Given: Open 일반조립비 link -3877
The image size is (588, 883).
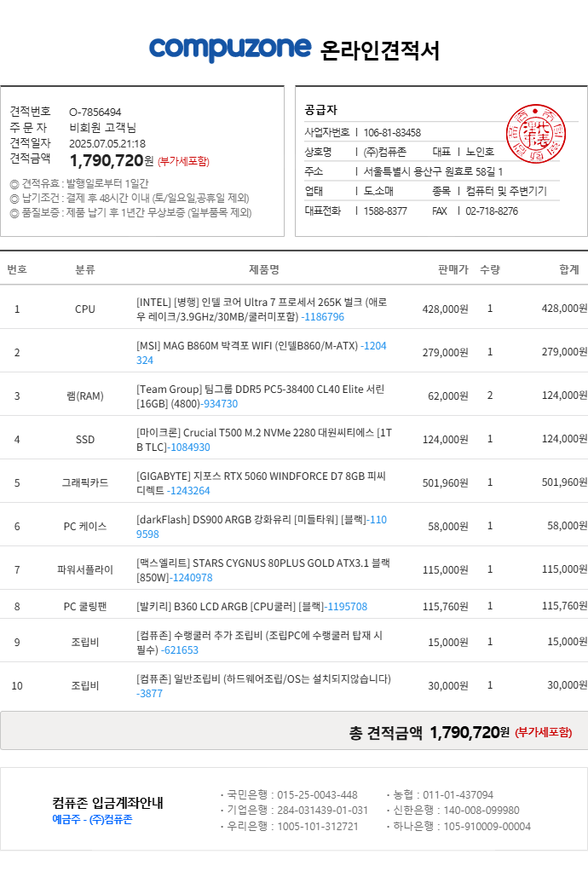Looking at the screenshot, I should pyautogui.click(x=149, y=694).
